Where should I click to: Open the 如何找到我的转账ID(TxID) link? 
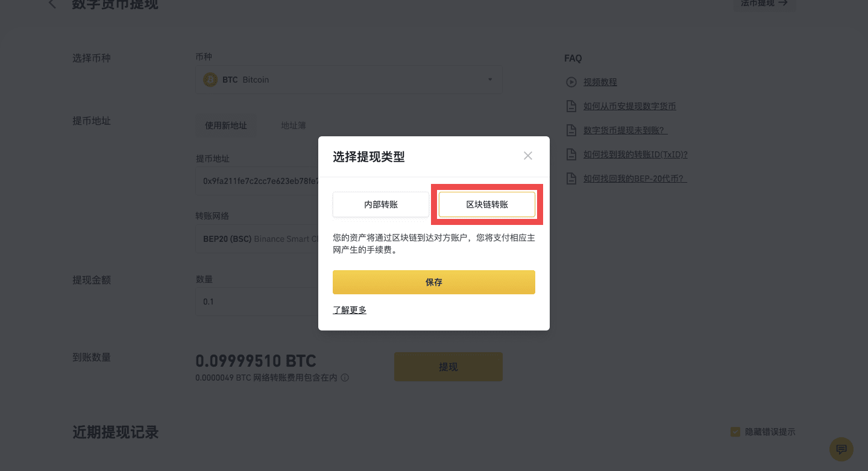point(635,154)
